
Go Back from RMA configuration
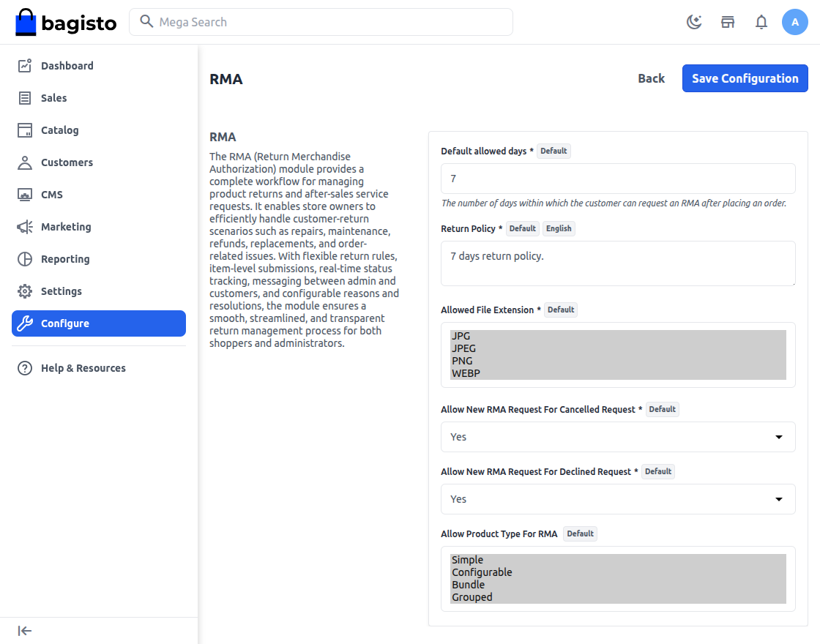coord(651,78)
